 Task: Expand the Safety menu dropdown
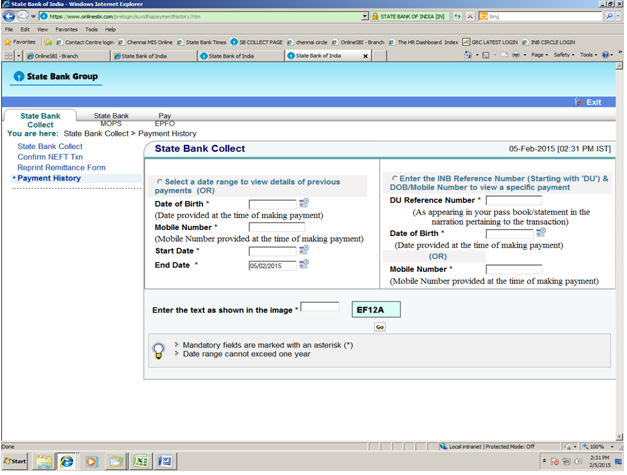[x=564, y=55]
